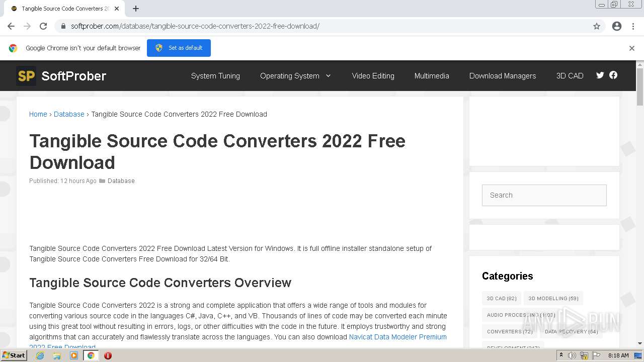Open System Tuning menu item
This screenshot has width=644, height=362.
[x=215, y=76]
